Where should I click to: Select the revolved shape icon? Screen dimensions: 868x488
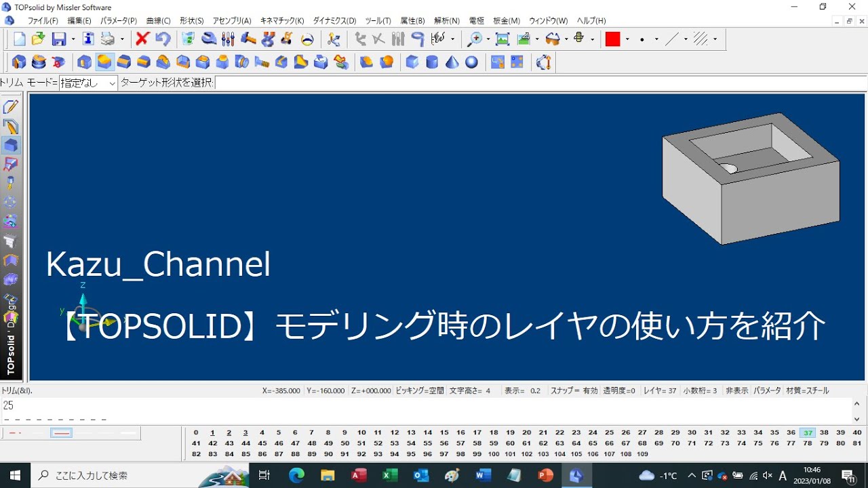tap(39, 62)
